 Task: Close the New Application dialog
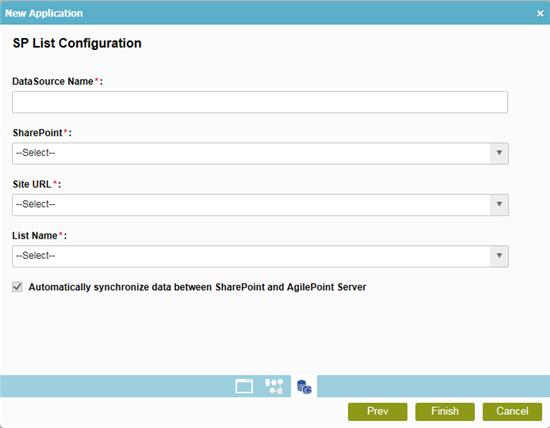click(540, 14)
